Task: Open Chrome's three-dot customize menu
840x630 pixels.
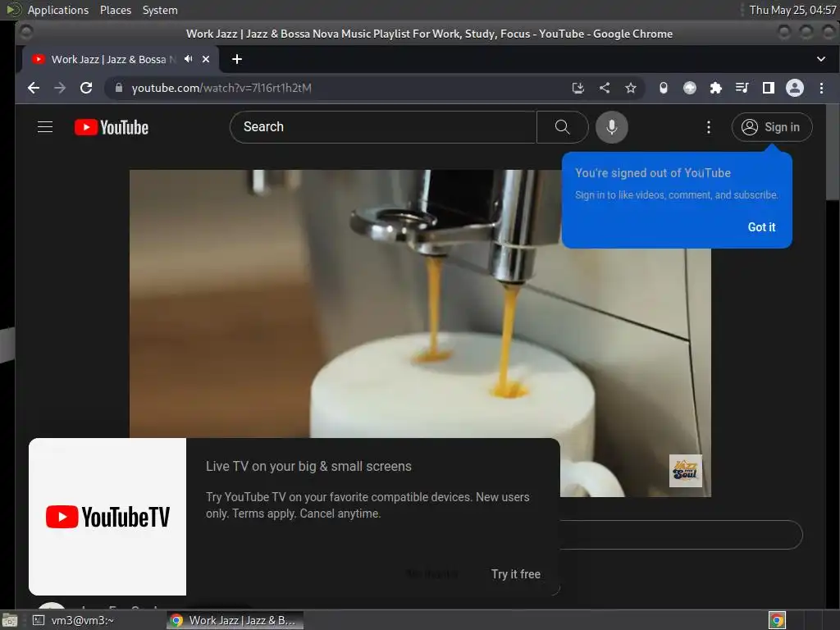Action: pos(821,88)
